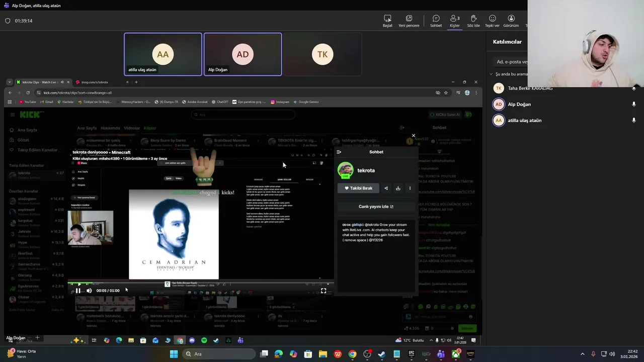Select the TK participant tile
This screenshot has width=644, height=362.
(323, 54)
